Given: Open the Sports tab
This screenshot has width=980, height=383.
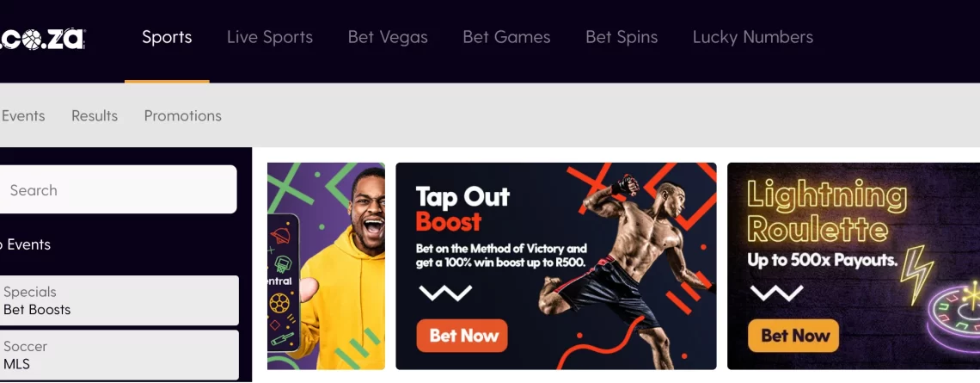Looking at the screenshot, I should pyautogui.click(x=167, y=38).
